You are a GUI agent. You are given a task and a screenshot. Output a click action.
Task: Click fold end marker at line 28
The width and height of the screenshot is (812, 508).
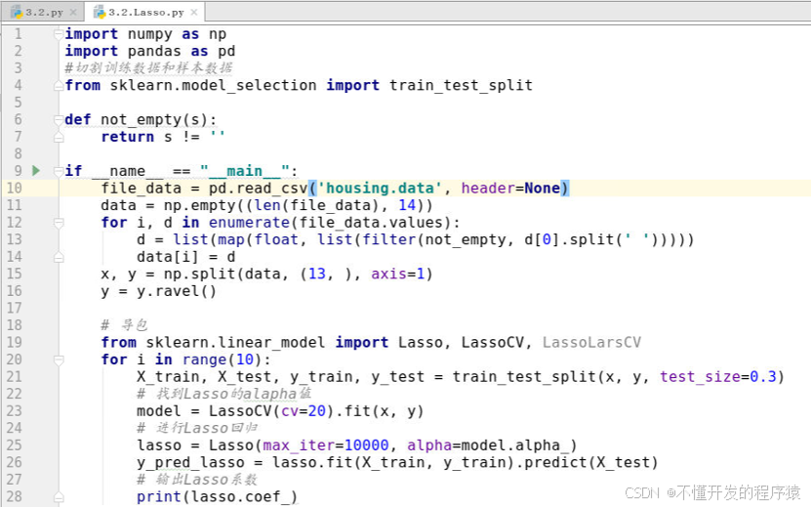(x=59, y=496)
